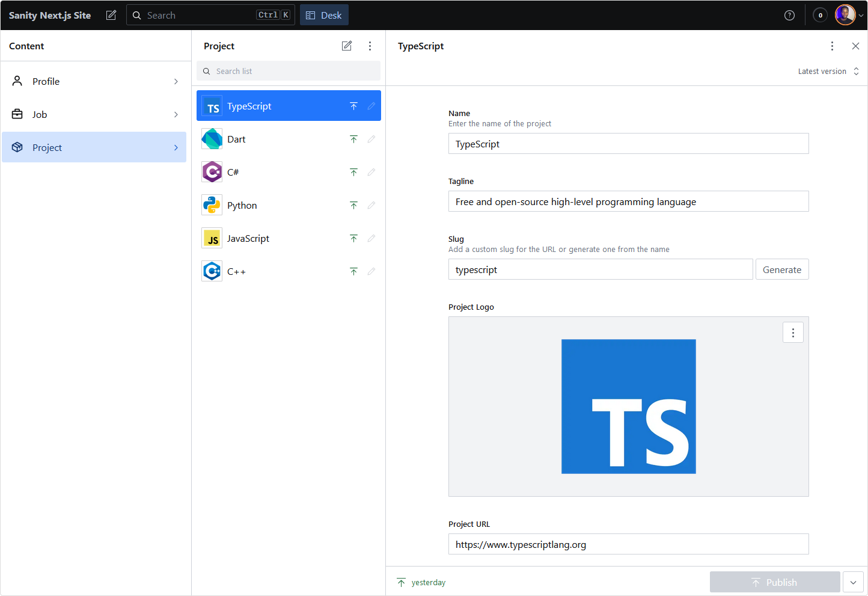Click the Generate slug button
The height and width of the screenshot is (596, 868).
[x=782, y=269]
